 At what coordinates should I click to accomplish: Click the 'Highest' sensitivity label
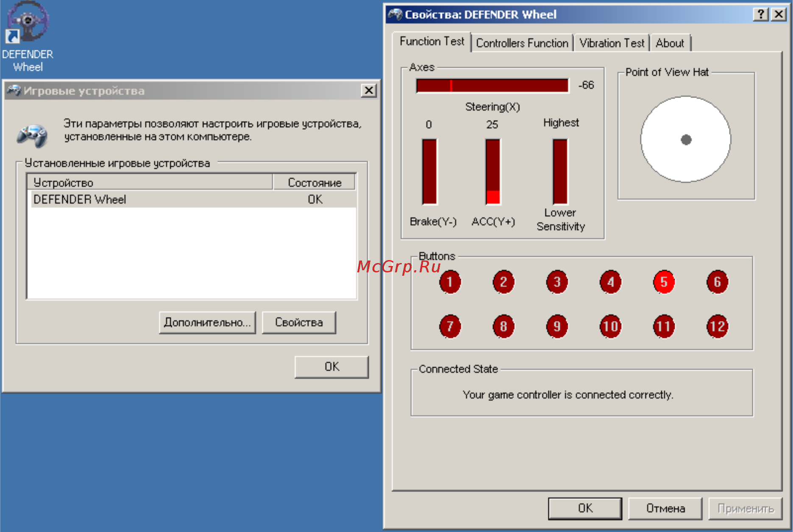click(x=561, y=123)
